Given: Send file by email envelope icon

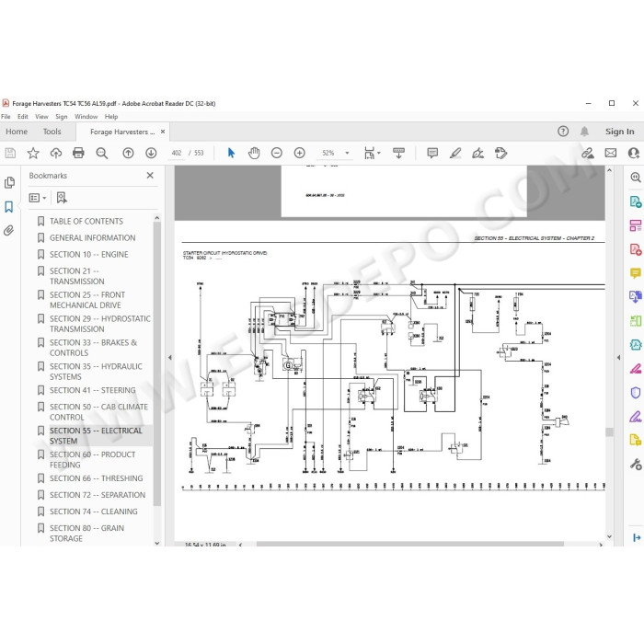Looking at the screenshot, I should pyautogui.click(x=611, y=154).
